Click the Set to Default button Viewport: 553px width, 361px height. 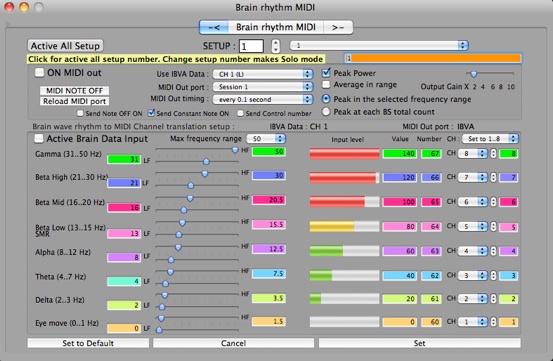pyautogui.click(x=88, y=343)
